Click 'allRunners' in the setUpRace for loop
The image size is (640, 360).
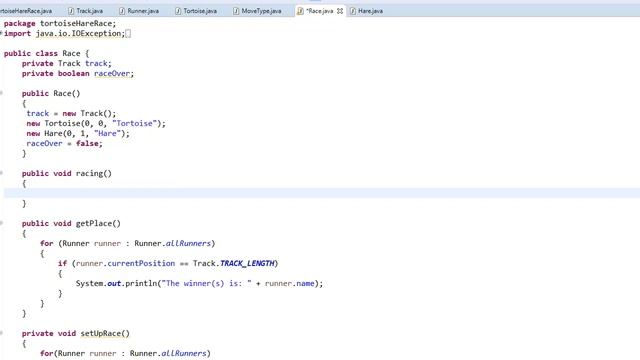click(x=184, y=353)
